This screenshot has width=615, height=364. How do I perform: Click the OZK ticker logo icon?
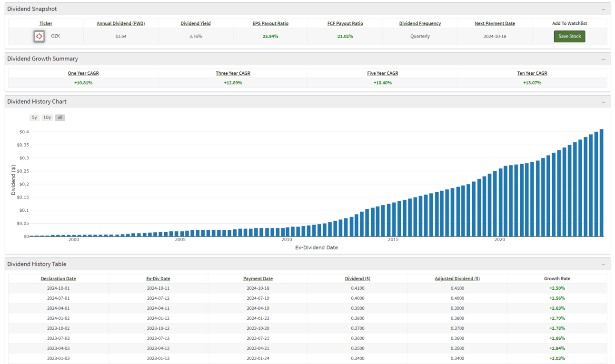click(39, 36)
